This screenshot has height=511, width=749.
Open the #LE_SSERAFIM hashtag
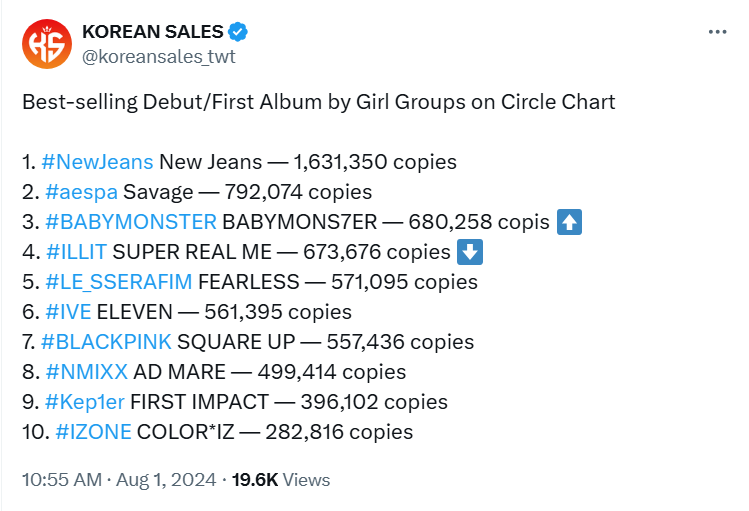pos(119,282)
